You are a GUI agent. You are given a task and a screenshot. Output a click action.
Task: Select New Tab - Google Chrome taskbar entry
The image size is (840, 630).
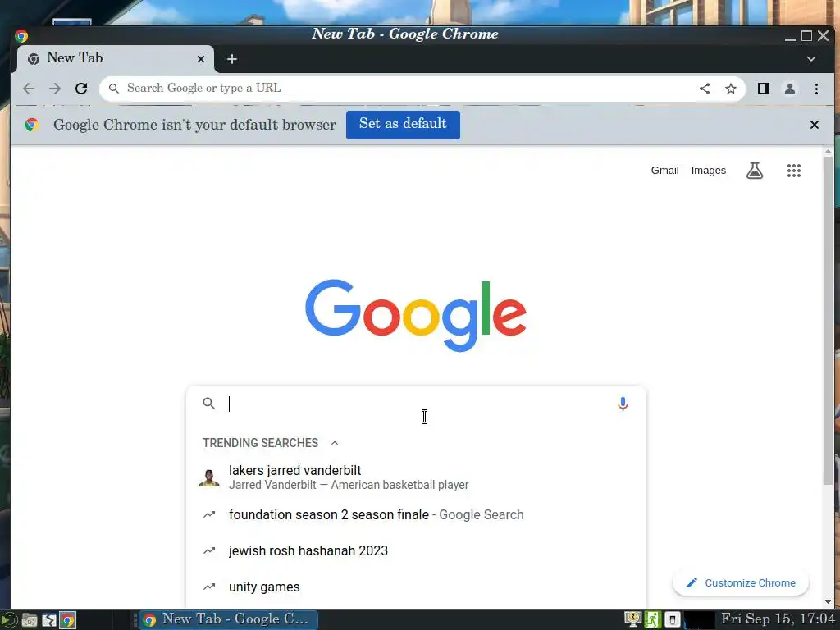[229, 620]
